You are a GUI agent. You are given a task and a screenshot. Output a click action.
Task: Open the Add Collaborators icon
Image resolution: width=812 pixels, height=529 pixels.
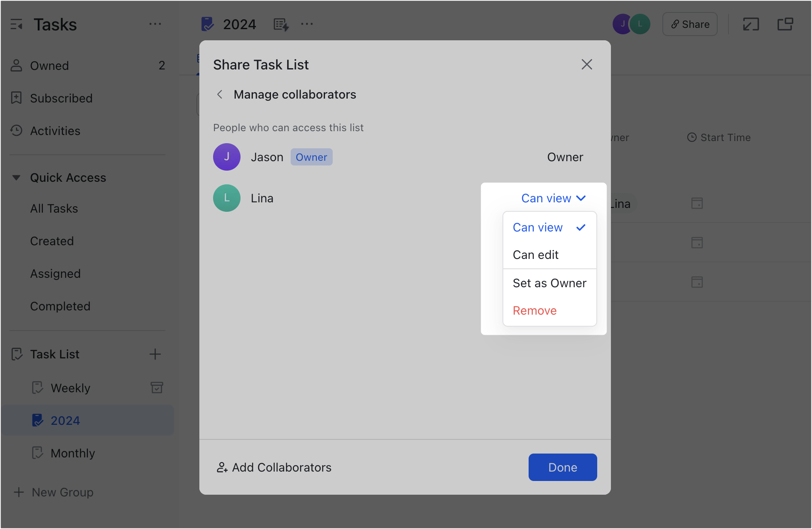coord(222,467)
